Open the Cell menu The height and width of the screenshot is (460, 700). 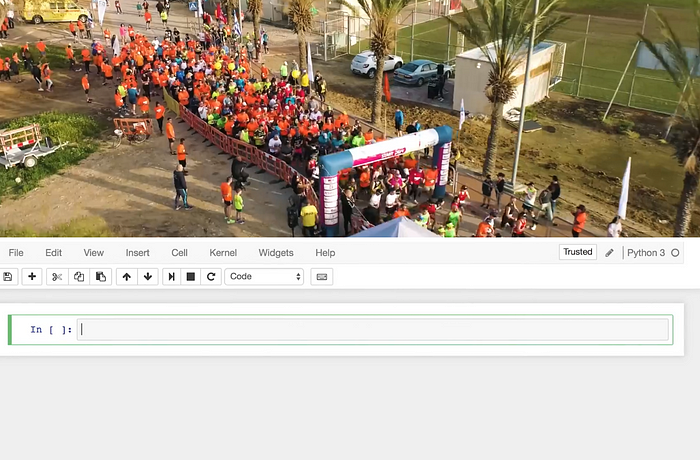click(179, 253)
